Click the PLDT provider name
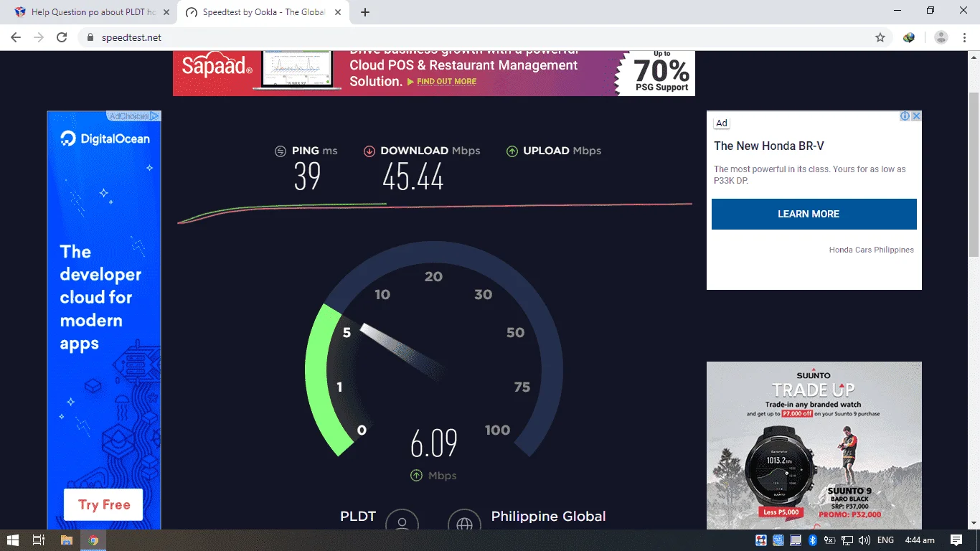This screenshot has width=980, height=551. pos(358,516)
